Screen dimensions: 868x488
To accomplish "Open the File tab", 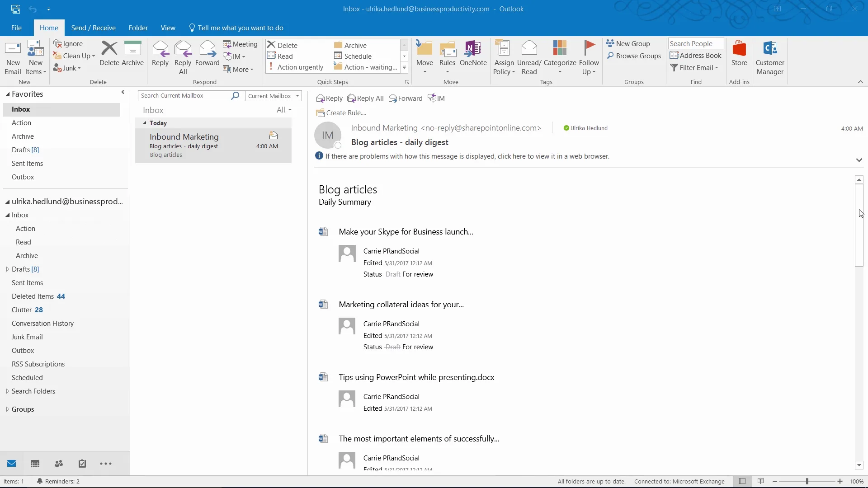I will [x=16, y=28].
